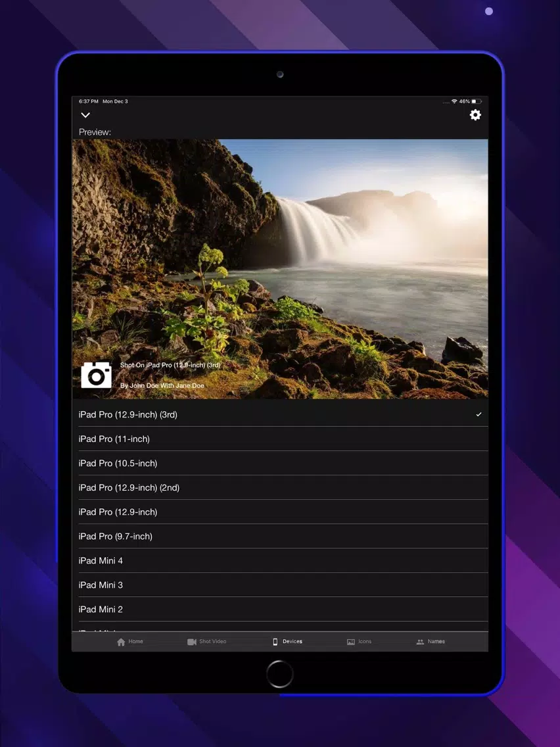This screenshot has width=560, height=747.
Task: Select plain iPad Pro (12.9-inch) row
Action: point(283,512)
